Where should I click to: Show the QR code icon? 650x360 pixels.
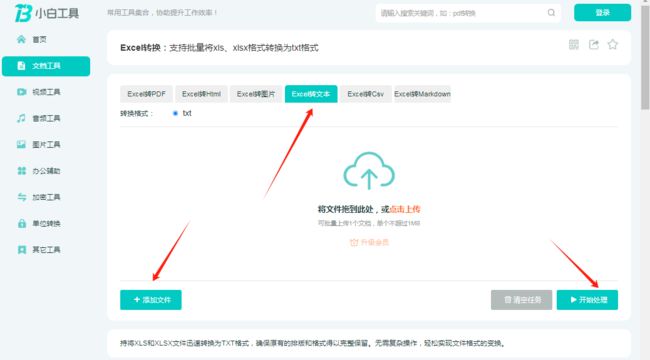coord(574,44)
